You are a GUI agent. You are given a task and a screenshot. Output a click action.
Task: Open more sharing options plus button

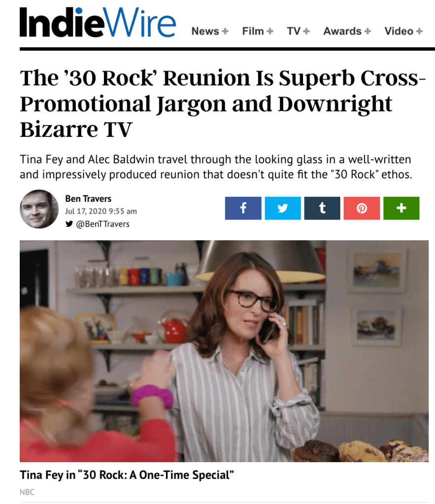[x=401, y=208]
